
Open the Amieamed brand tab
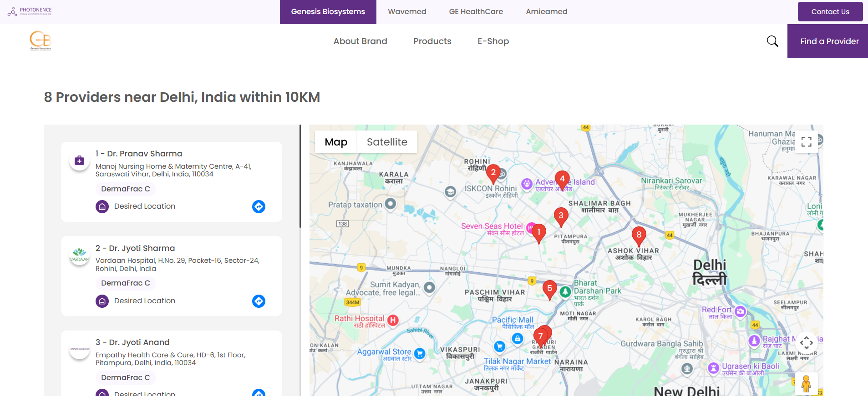coord(547,12)
